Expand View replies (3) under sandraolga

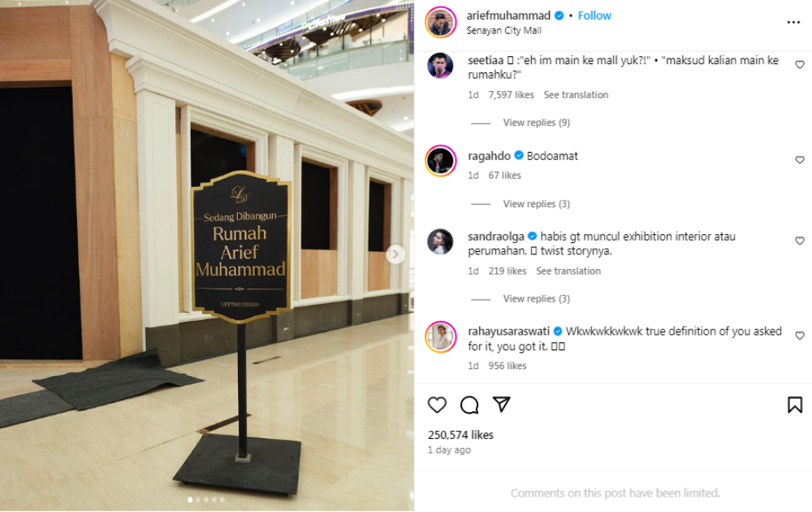(x=537, y=299)
